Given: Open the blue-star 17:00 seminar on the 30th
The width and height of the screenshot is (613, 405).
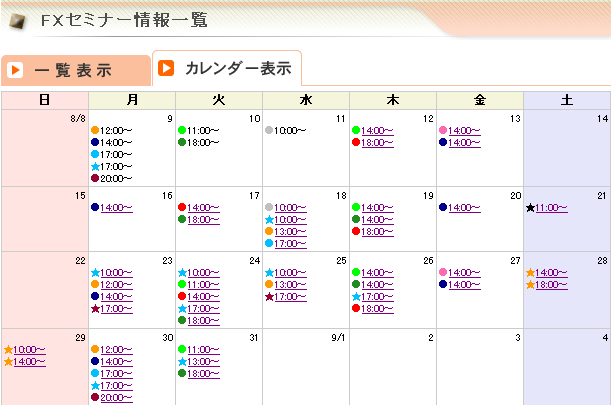Looking at the screenshot, I should 117,386.
